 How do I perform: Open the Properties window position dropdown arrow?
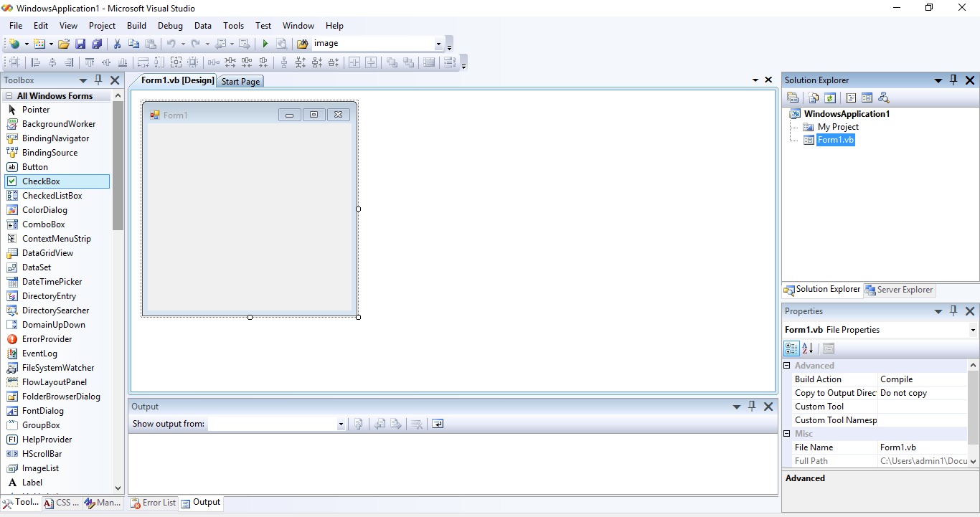tap(938, 312)
